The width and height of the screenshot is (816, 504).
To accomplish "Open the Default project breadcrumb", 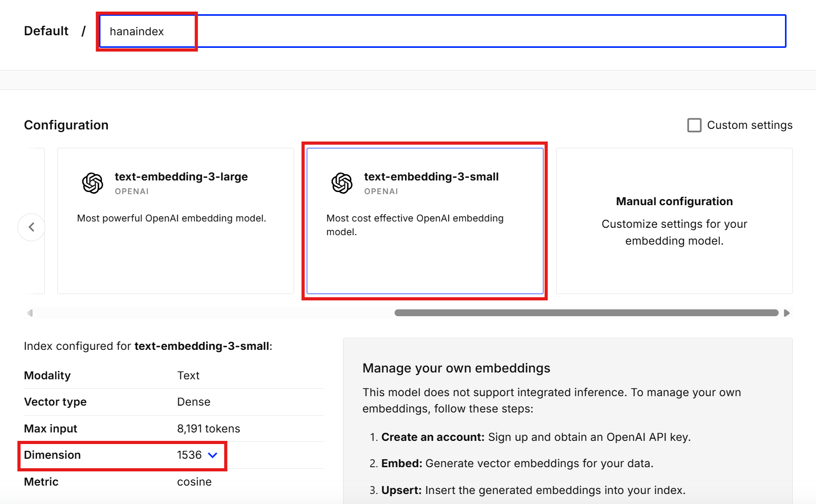I will click(x=46, y=31).
